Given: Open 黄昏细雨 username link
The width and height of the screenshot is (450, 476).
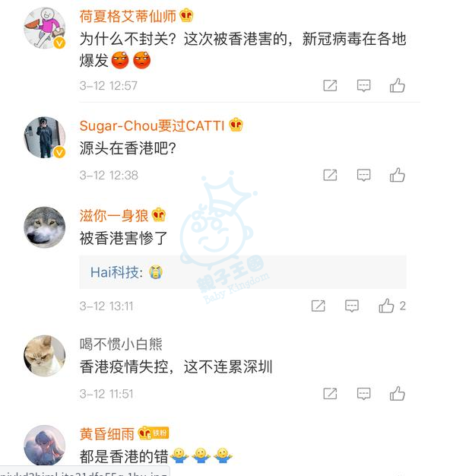Looking at the screenshot, I should coord(107,434).
